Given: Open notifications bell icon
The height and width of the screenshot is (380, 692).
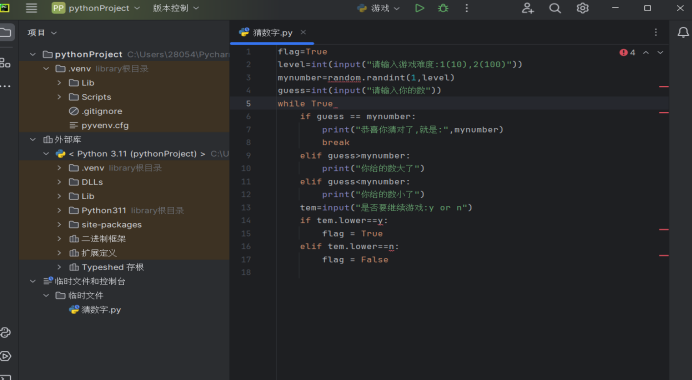Looking at the screenshot, I should pos(683,32).
